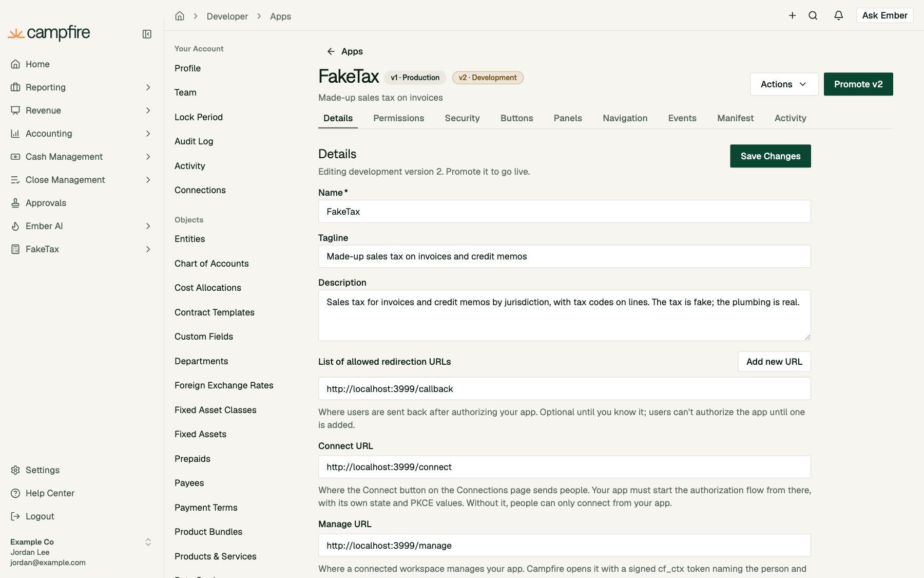The image size is (924, 578).
Task: Click the Accounting chart icon
Action: pos(15,134)
